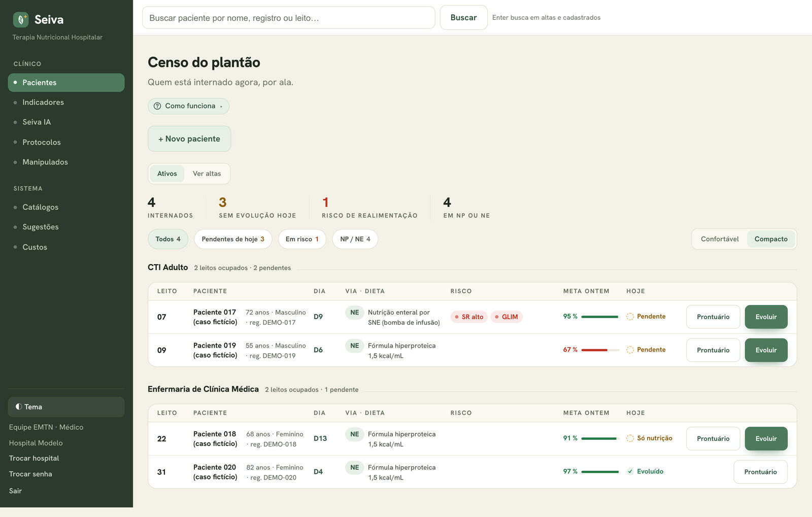
Task: Add a patient with Novo paciente
Action: click(189, 139)
